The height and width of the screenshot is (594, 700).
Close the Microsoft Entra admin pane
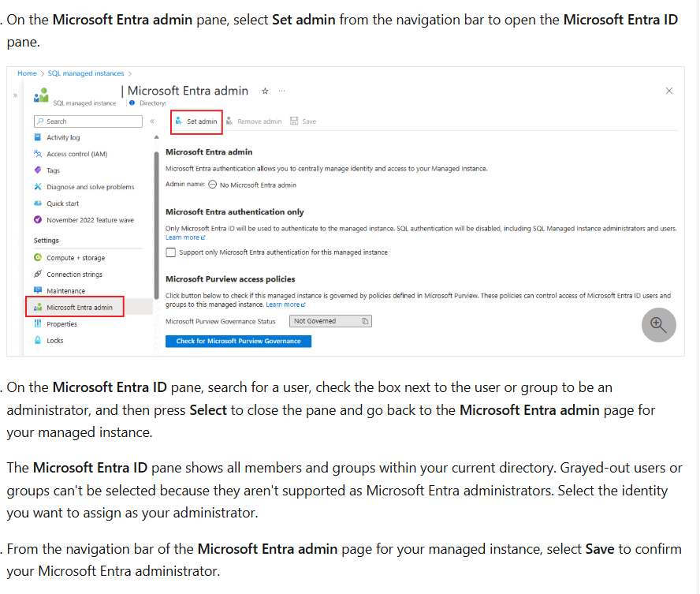tap(669, 91)
